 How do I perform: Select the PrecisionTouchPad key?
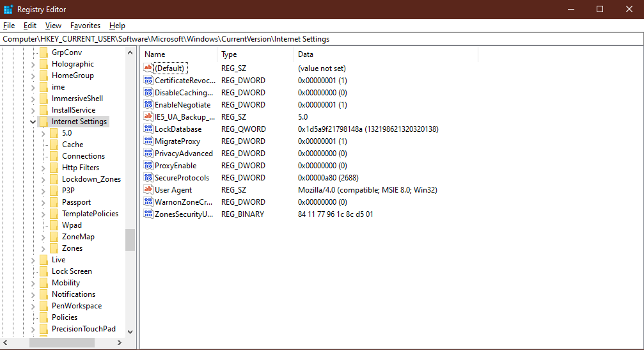coord(83,329)
